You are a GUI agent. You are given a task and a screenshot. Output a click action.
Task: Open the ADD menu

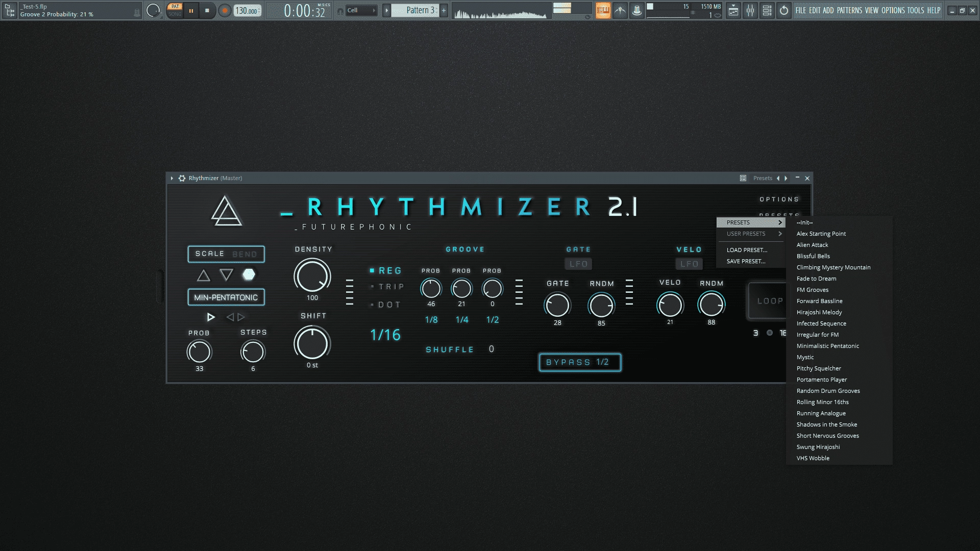828,10
